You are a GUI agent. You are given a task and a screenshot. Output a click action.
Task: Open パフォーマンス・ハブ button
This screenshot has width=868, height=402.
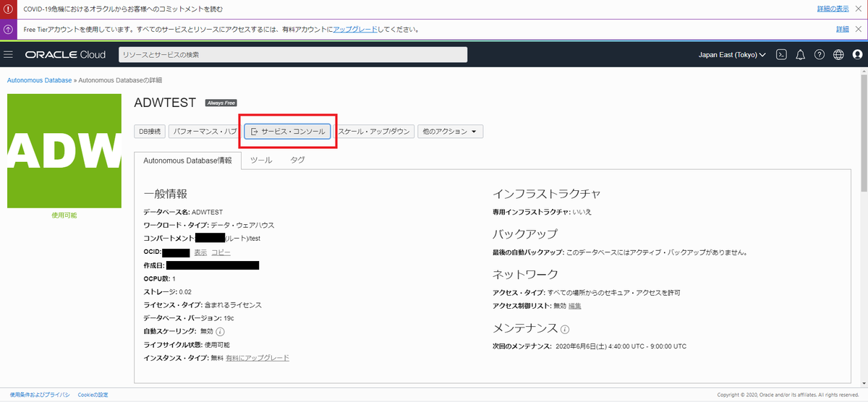[203, 132]
